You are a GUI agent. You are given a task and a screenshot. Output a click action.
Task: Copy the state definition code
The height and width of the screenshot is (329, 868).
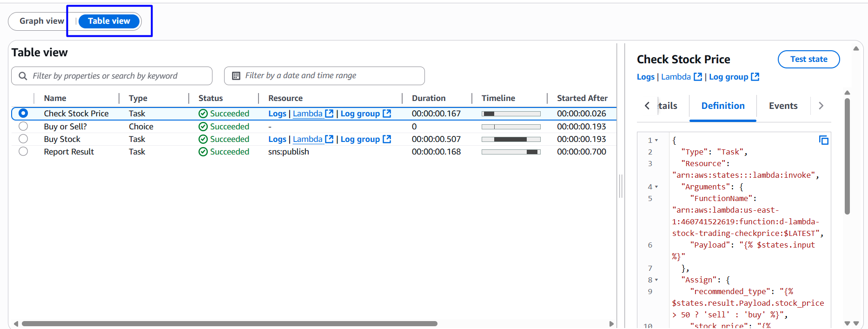tap(823, 140)
